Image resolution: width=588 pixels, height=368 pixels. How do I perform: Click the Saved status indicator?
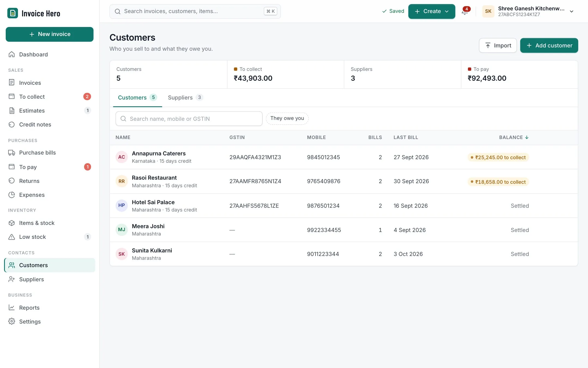click(393, 11)
